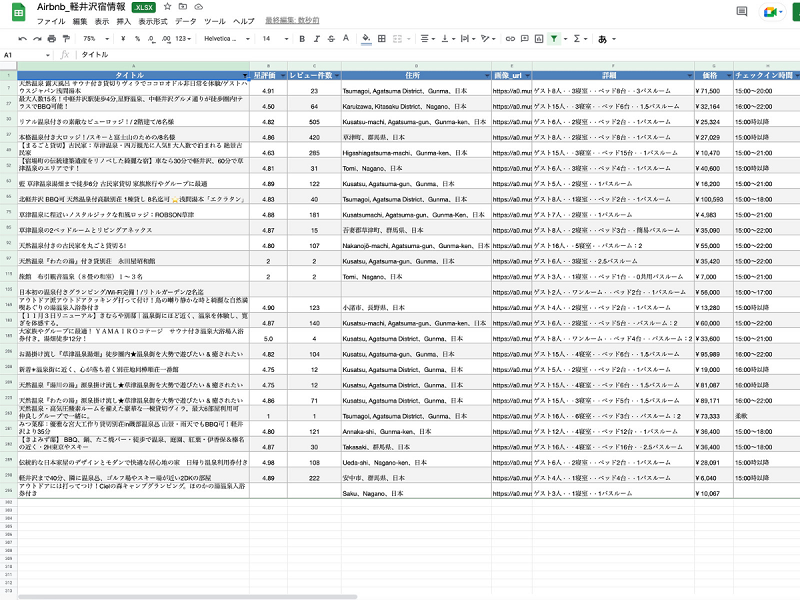Undo the last action
The image size is (800, 600).
(22, 39)
